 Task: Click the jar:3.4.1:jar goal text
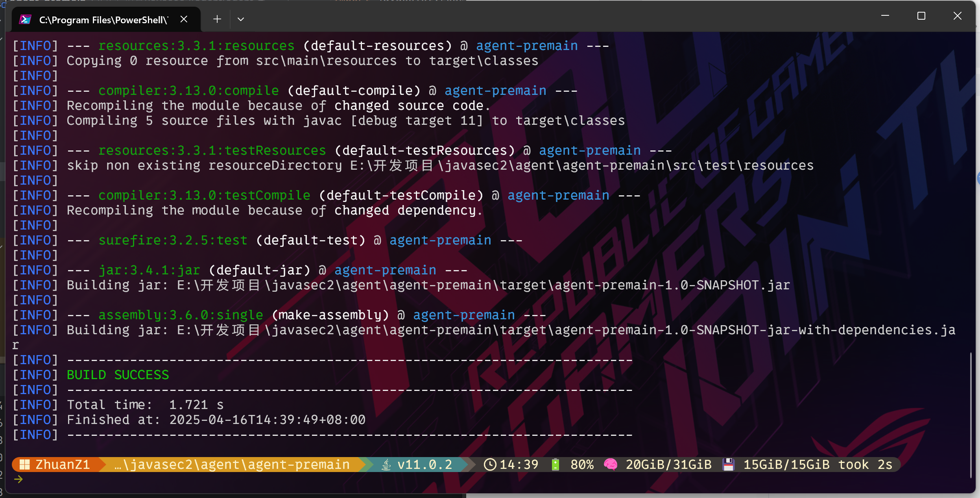149,270
